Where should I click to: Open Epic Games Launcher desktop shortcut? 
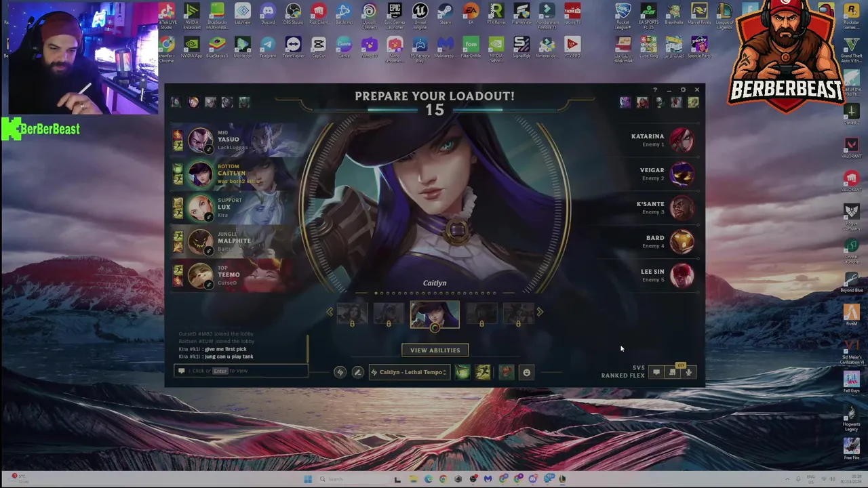[x=395, y=14]
